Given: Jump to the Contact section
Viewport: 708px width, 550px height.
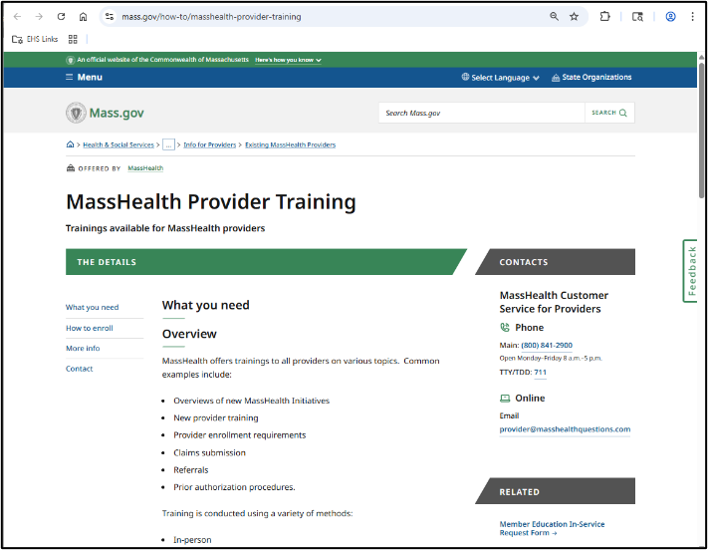Looking at the screenshot, I should [79, 368].
